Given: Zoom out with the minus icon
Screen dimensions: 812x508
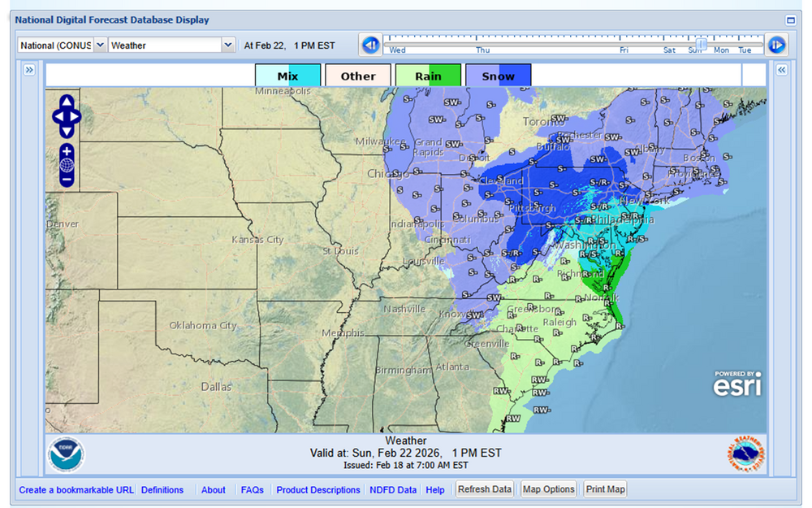Looking at the screenshot, I should (67, 179).
